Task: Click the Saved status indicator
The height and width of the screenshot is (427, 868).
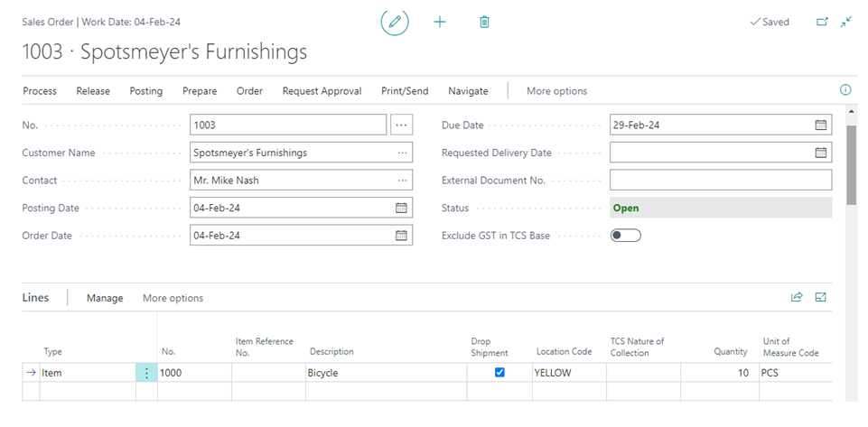Action: 770,23
